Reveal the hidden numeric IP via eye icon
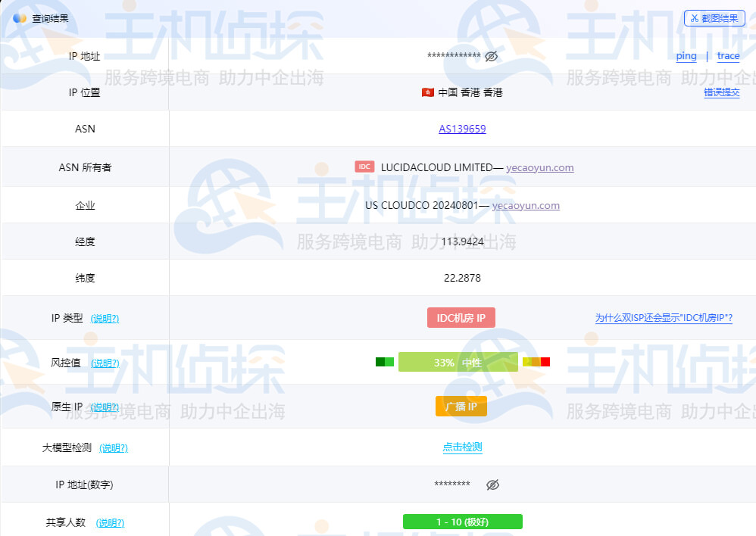The width and height of the screenshot is (756, 536). click(x=493, y=484)
